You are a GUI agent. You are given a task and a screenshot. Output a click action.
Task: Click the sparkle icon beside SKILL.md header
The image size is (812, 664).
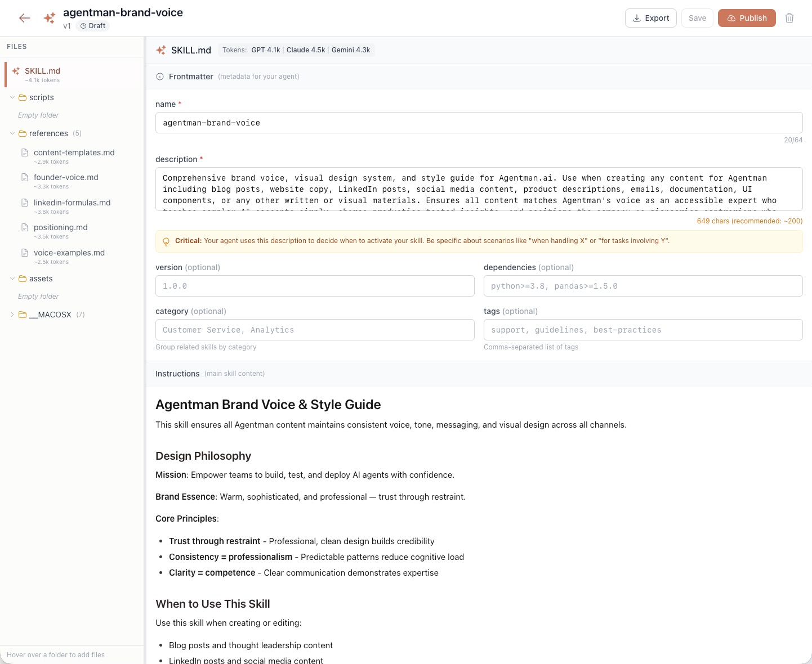click(x=161, y=50)
